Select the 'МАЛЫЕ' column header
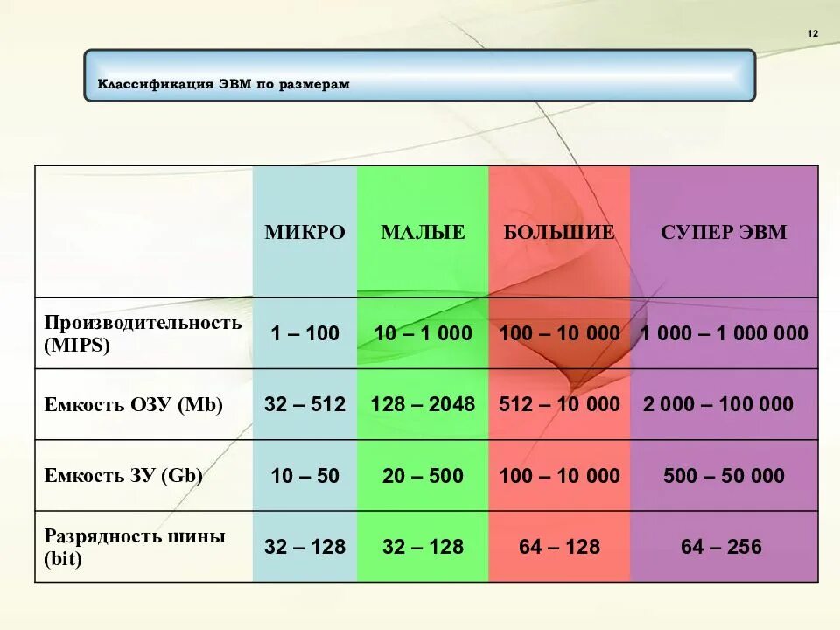This screenshot has width=840, height=630. pyautogui.click(x=423, y=232)
